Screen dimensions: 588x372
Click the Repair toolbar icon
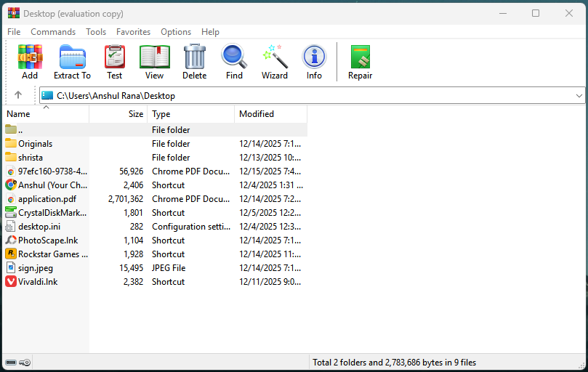click(361, 57)
